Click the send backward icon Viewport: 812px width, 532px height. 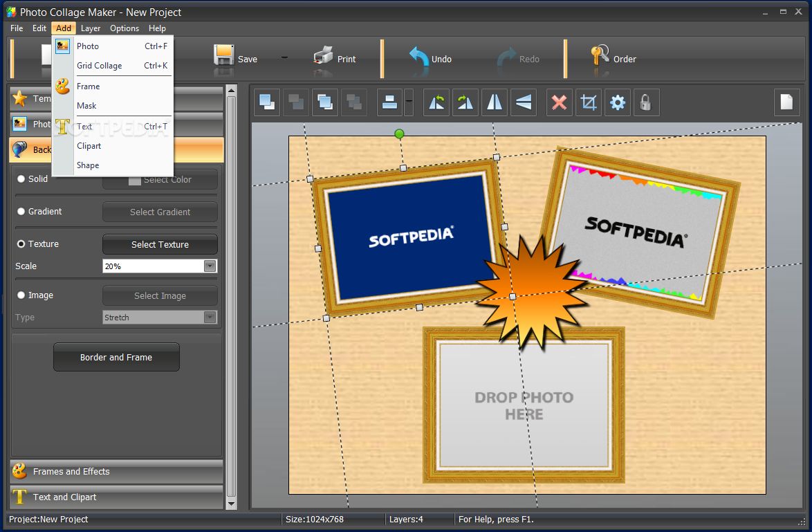coord(296,102)
